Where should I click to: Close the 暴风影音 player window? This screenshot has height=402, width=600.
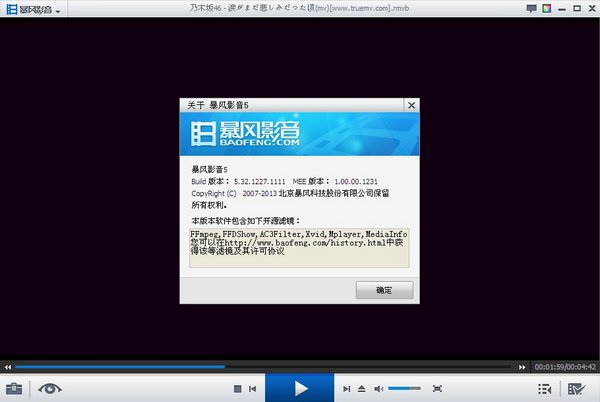592,8
